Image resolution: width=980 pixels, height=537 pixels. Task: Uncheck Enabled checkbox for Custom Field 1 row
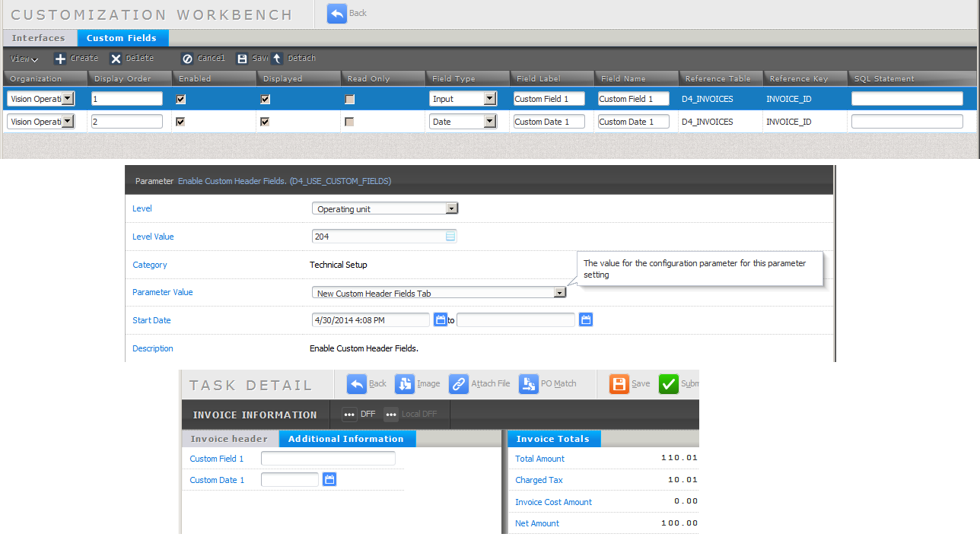pos(180,99)
